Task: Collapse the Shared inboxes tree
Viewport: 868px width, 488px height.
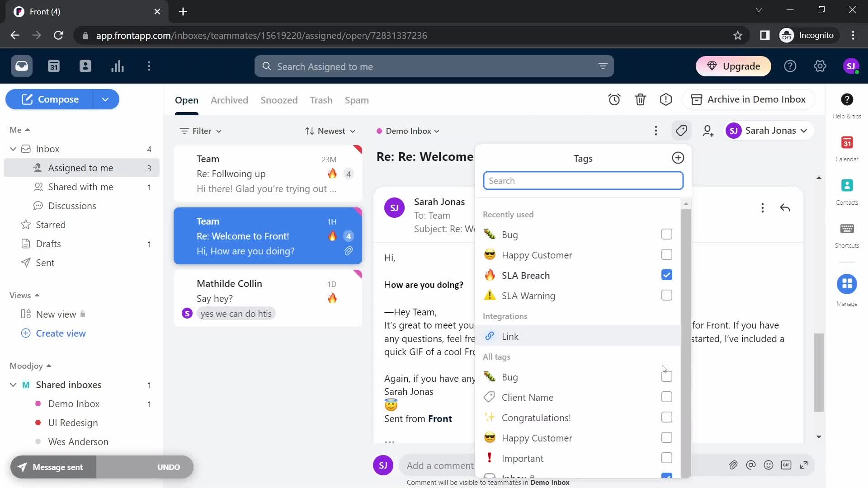Action: (13, 385)
